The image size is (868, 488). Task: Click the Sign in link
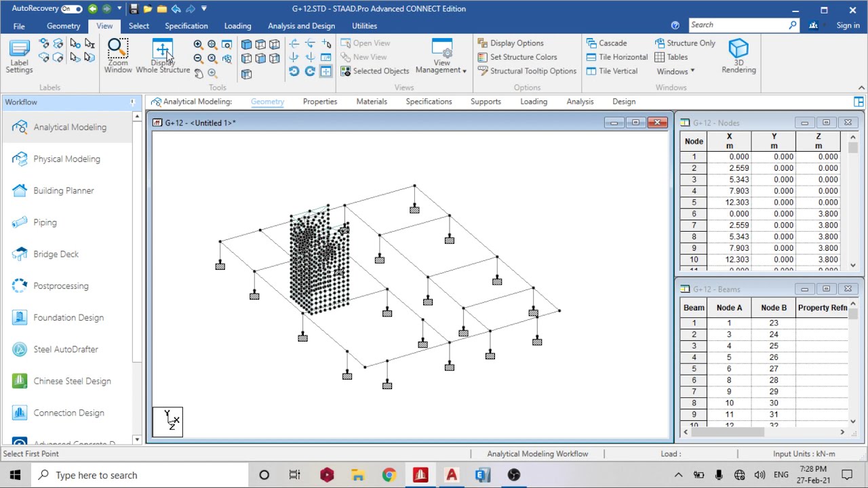pyautogui.click(x=848, y=26)
